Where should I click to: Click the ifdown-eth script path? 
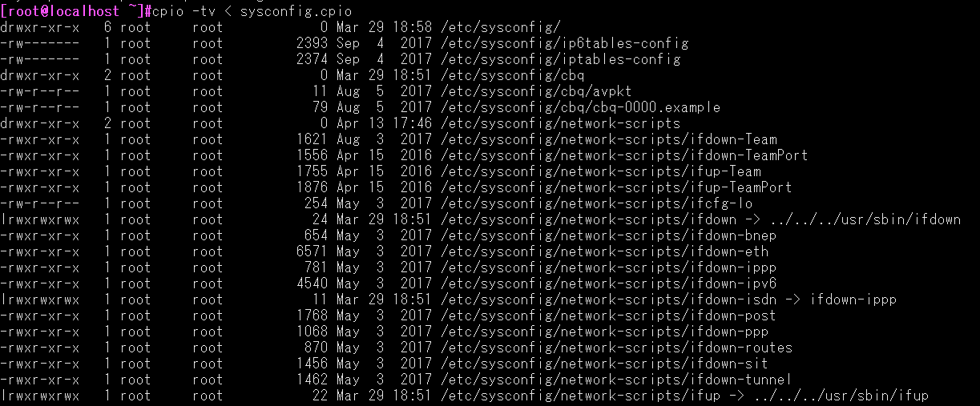coord(604,251)
